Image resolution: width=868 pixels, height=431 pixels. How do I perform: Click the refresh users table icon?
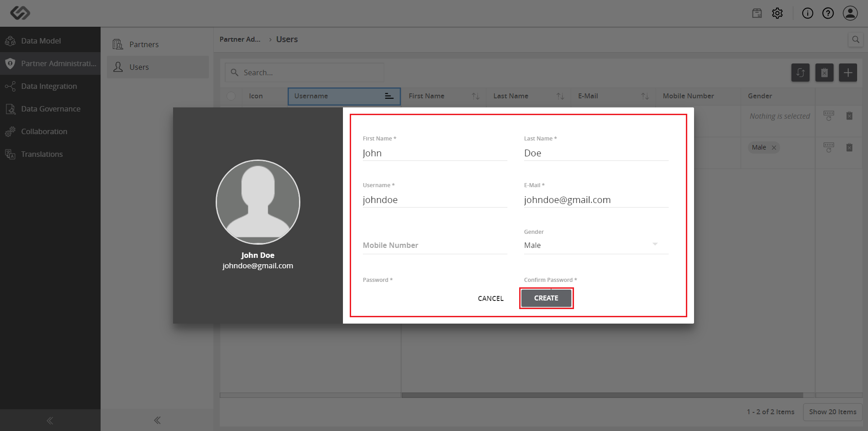click(800, 73)
